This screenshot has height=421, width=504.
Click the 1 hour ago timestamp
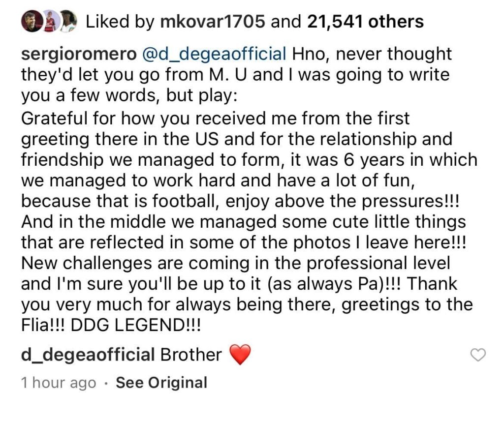pyautogui.click(x=59, y=383)
